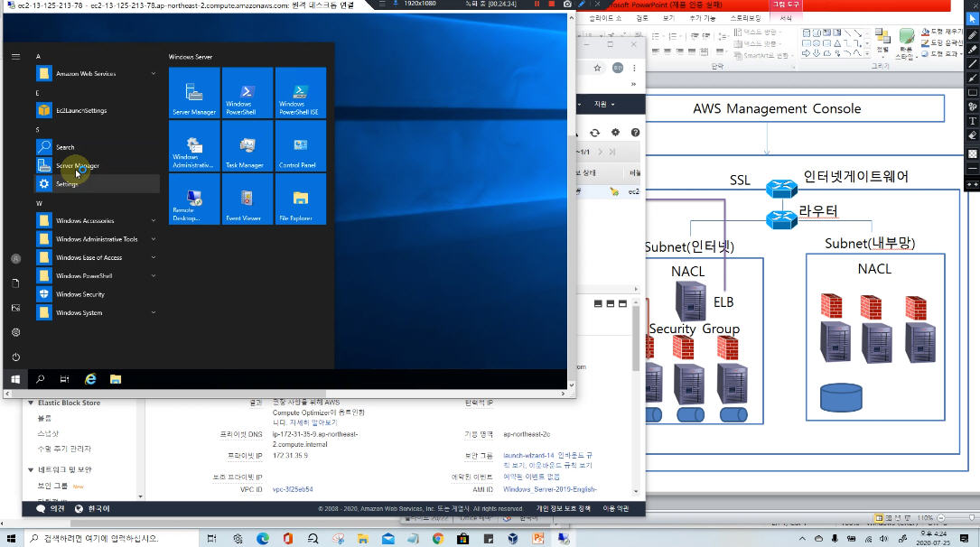Viewport: 980px width, 547px height.
Task: Launch the Task Manager tile
Action: pyautogui.click(x=247, y=145)
